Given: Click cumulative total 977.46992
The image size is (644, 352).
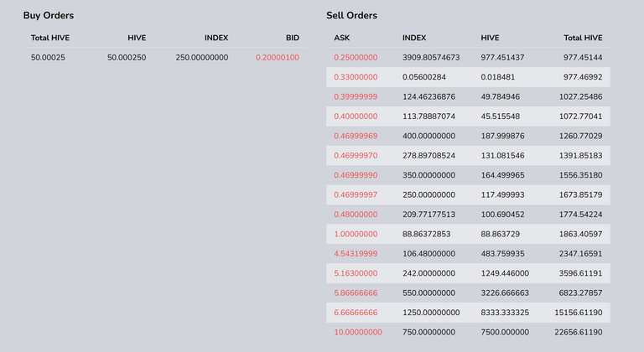Looking at the screenshot, I should point(583,77).
